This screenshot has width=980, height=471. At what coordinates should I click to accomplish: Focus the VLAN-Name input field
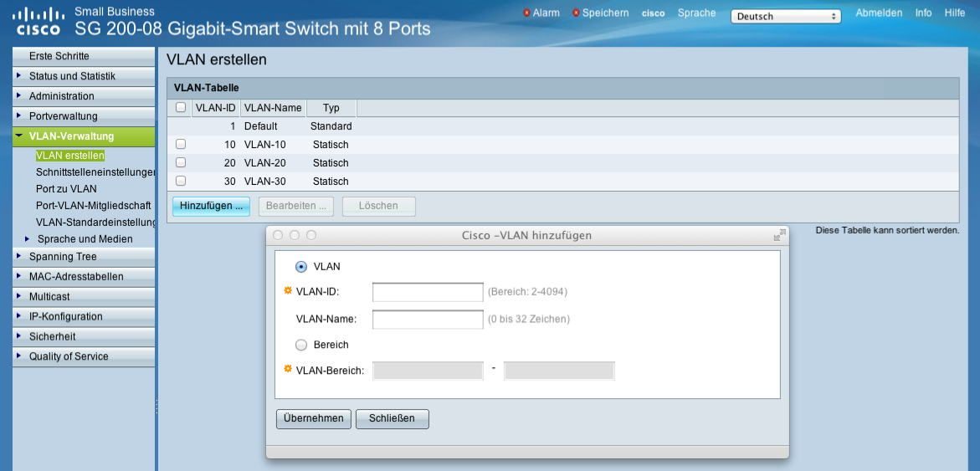(x=428, y=320)
